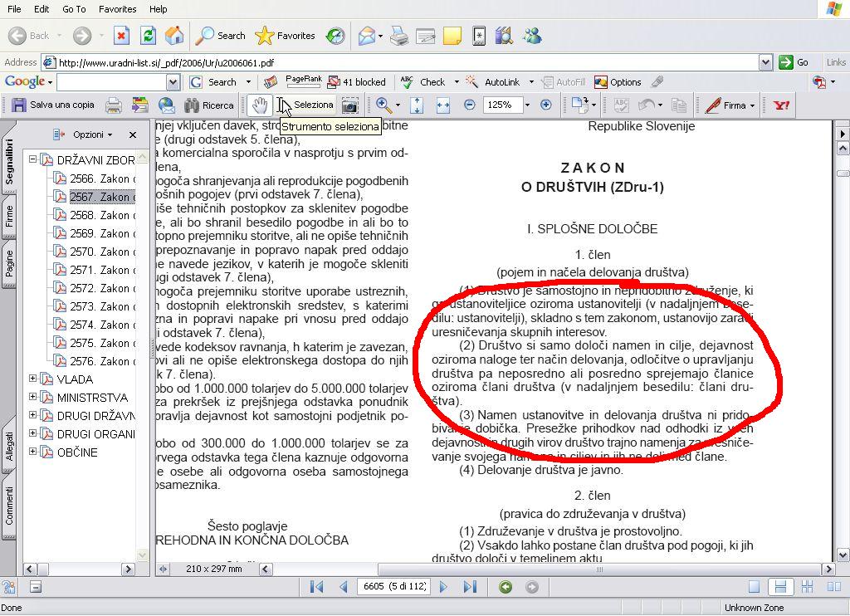This screenshot has height=616, width=850.
Task: Open the 125% zoom level dropdown
Action: [526, 105]
